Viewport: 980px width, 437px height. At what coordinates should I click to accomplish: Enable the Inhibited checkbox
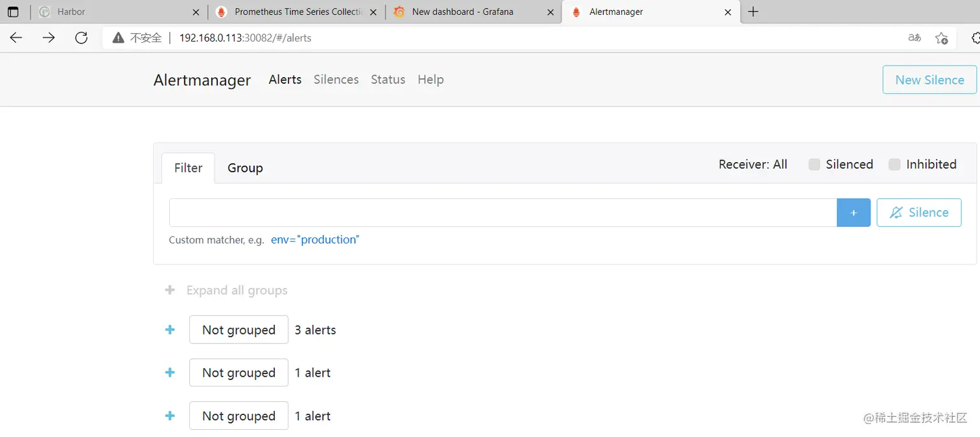pos(894,164)
